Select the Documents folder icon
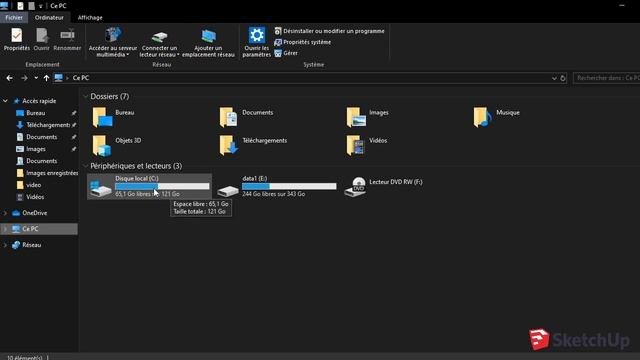 click(x=229, y=117)
